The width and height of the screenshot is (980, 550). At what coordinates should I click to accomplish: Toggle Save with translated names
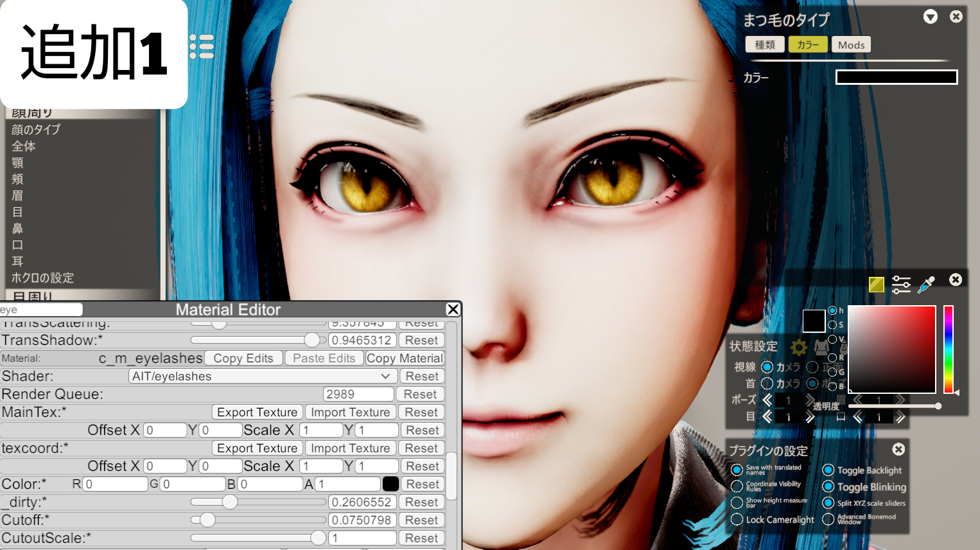(737, 470)
